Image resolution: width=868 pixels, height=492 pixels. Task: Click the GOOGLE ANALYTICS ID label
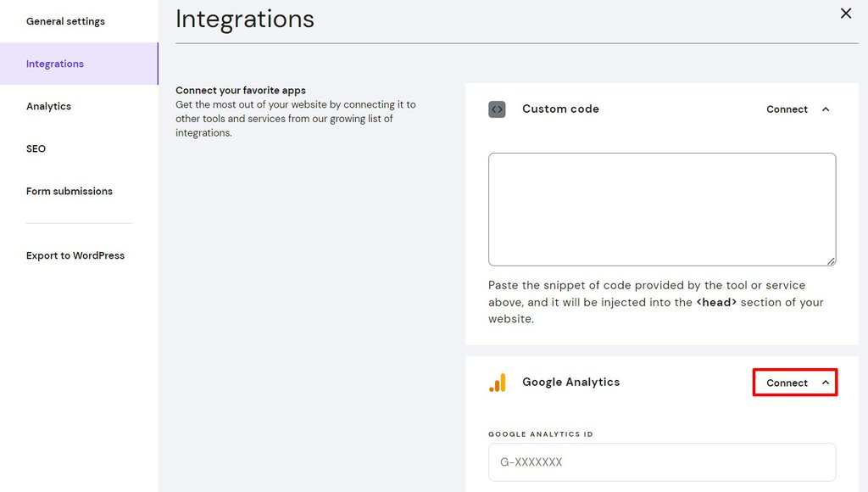coord(540,433)
